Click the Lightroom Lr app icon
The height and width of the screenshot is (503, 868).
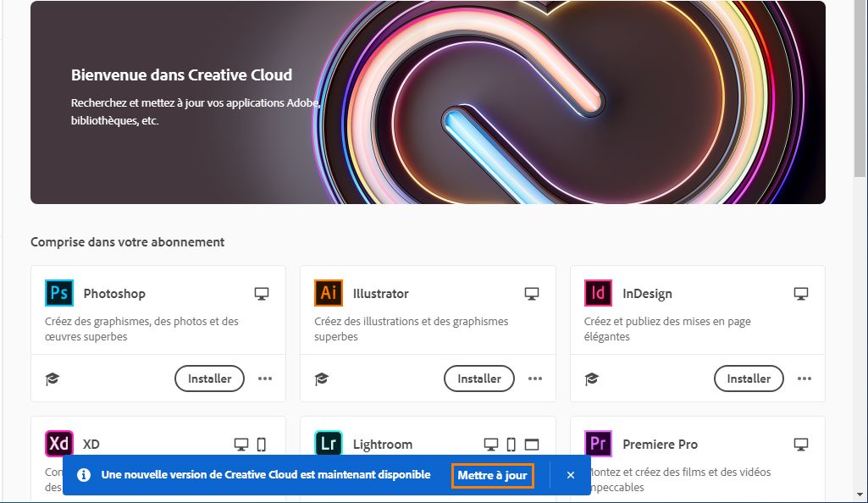click(x=329, y=443)
